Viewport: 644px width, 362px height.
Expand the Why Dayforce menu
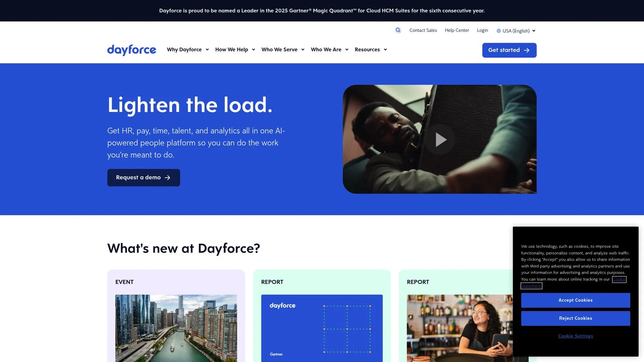click(188, 50)
